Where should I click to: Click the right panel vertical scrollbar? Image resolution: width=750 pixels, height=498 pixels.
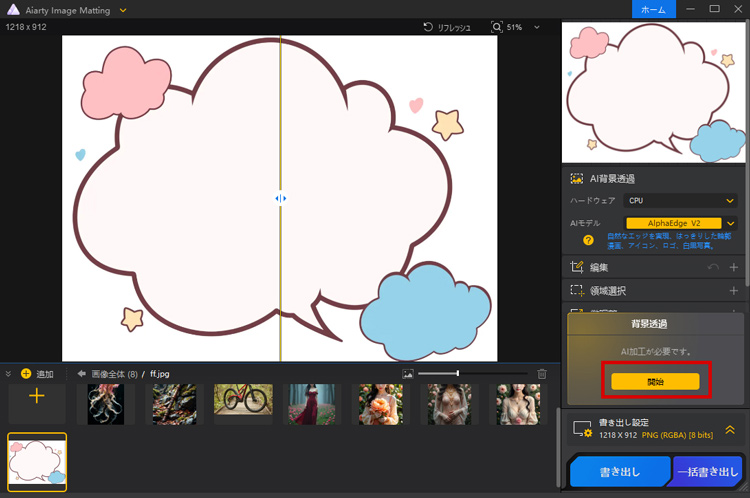click(748, 153)
